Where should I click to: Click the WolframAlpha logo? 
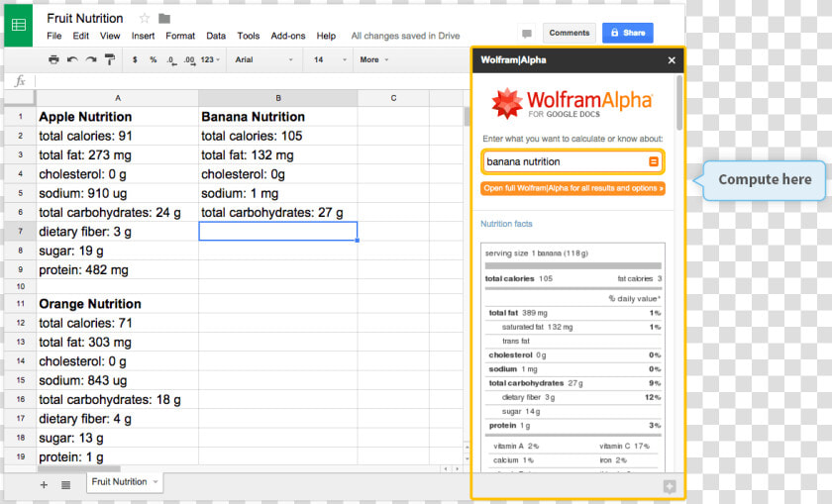coord(572,103)
